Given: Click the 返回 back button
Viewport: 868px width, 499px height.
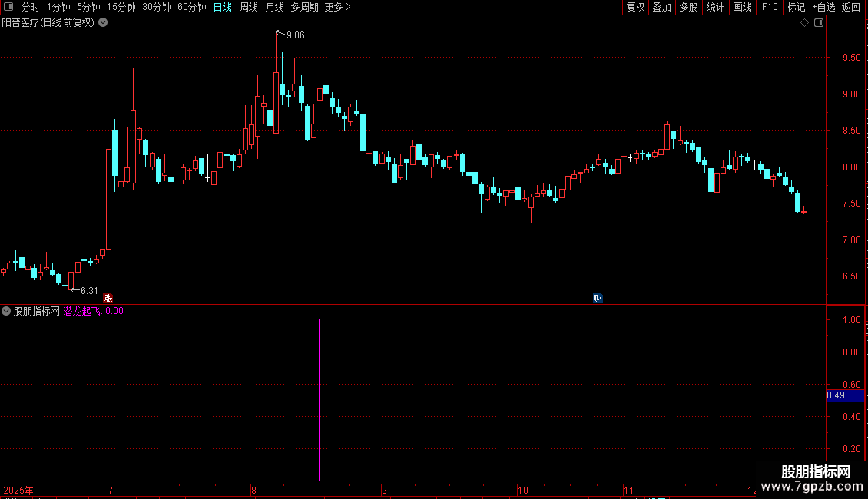Looking at the screenshot, I should click(851, 7).
